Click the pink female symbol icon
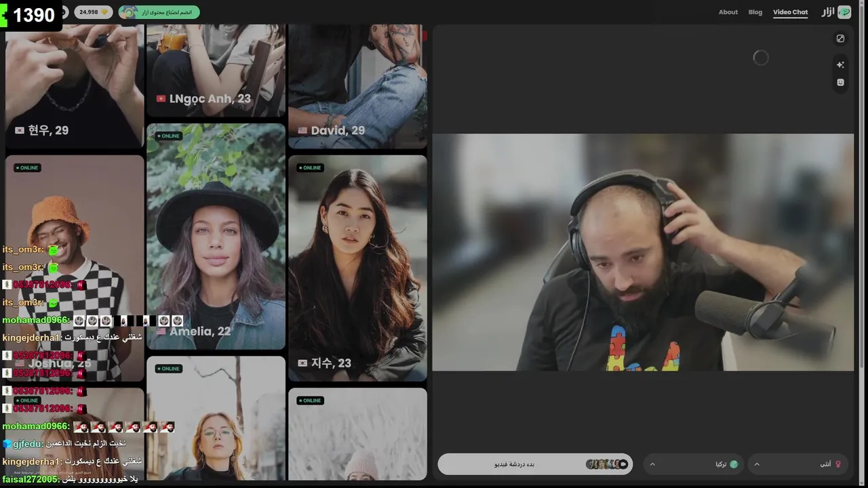Viewport: 868px width, 488px height. click(838, 464)
